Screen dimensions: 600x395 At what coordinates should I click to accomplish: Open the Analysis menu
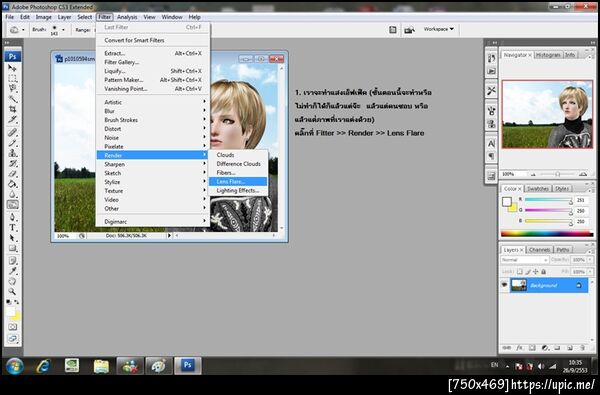click(127, 17)
